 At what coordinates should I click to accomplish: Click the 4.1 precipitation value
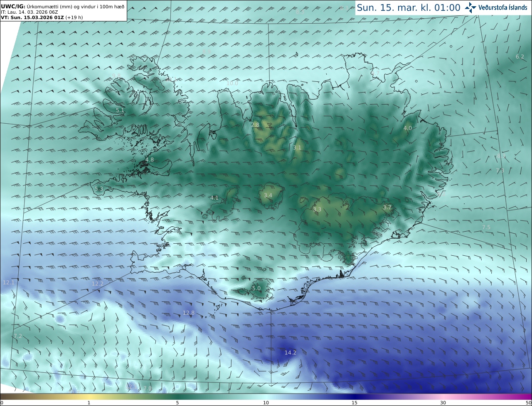pyautogui.click(x=214, y=198)
